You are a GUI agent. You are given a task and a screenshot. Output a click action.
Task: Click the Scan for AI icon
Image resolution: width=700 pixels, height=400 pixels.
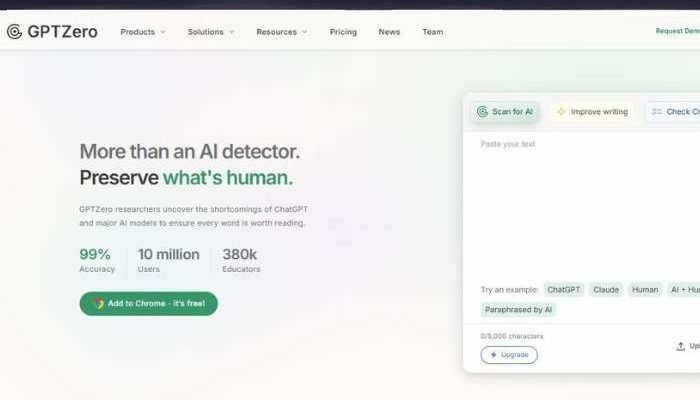(x=482, y=112)
